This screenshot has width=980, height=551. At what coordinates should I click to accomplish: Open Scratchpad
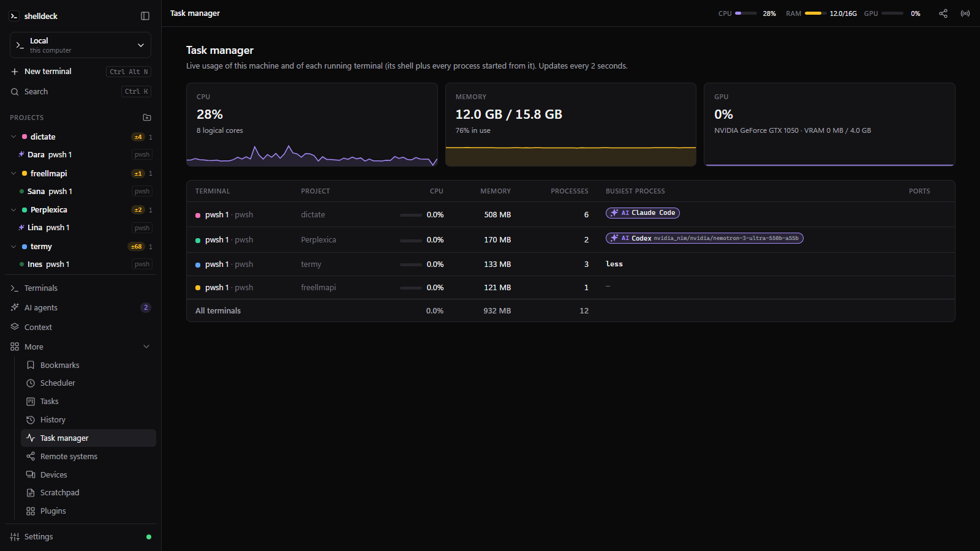88,493
